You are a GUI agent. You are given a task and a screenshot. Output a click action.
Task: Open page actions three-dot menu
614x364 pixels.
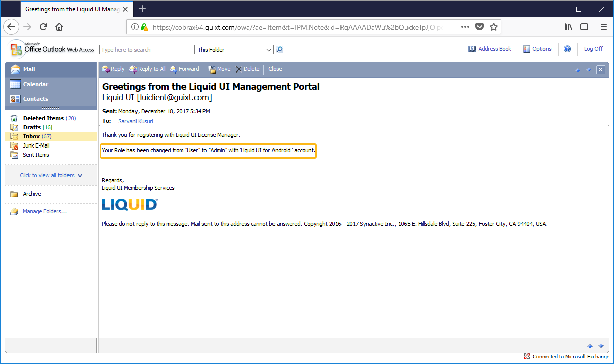[x=465, y=27]
